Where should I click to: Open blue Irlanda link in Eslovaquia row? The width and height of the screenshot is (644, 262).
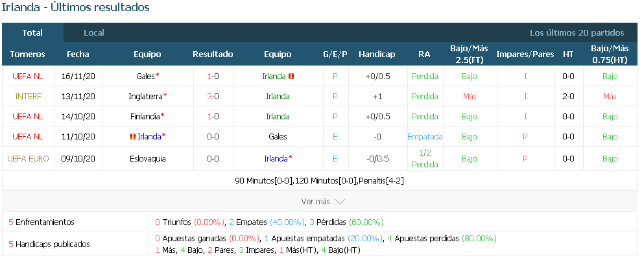coord(276,159)
